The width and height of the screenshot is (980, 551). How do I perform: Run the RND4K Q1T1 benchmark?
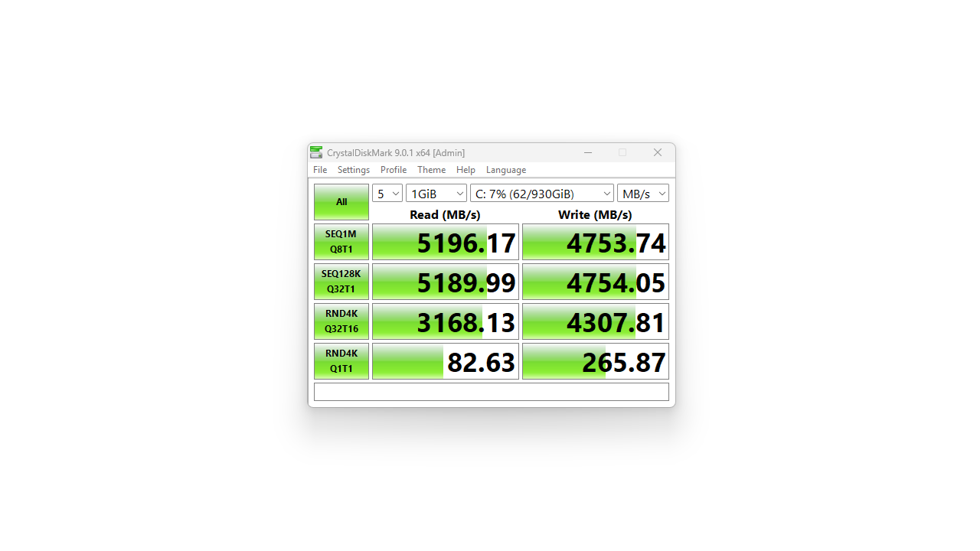tap(341, 361)
